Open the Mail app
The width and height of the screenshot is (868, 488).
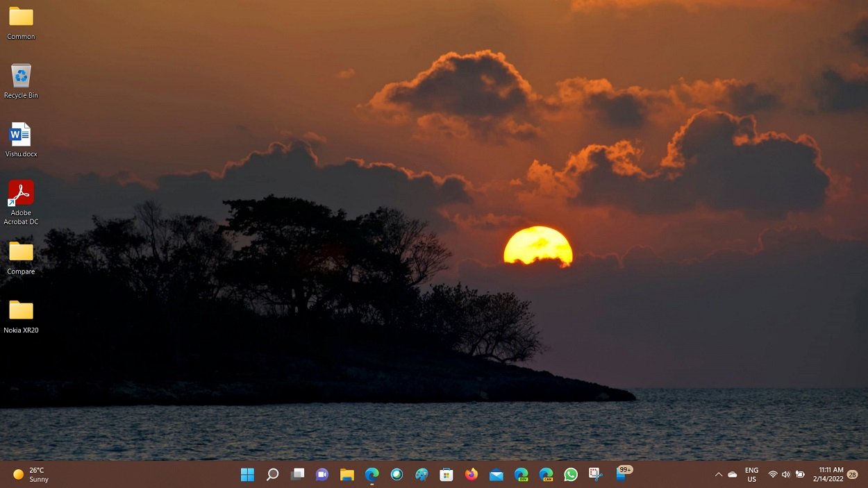[496, 475]
